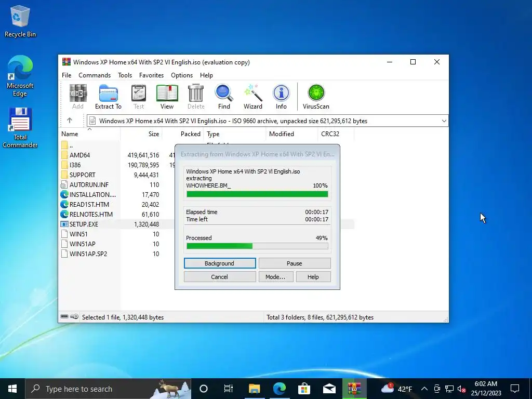
Task: Open Extract To in WinRAR toolbar
Action: click(x=108, y=97)
